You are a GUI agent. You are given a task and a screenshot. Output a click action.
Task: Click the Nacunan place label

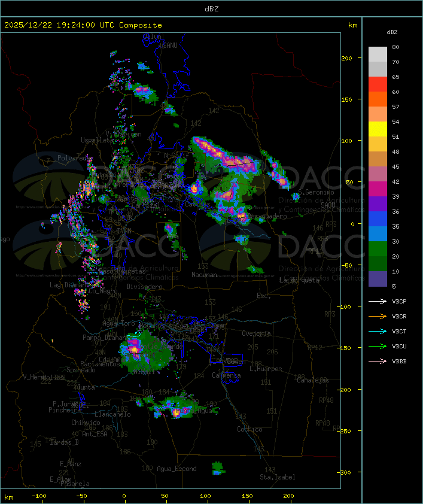pos(204,275)
